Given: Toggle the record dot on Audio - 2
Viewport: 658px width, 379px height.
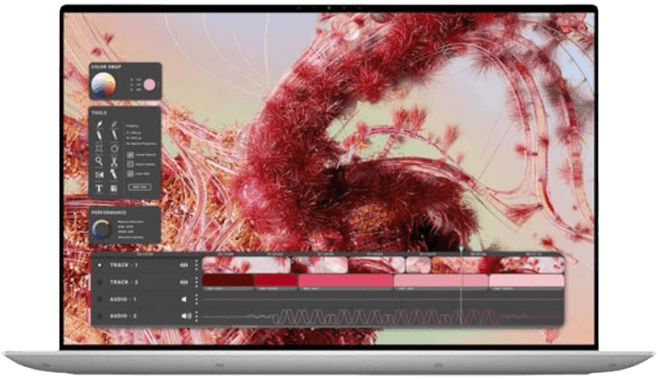Looking at the screenshot, I should 99,316.
